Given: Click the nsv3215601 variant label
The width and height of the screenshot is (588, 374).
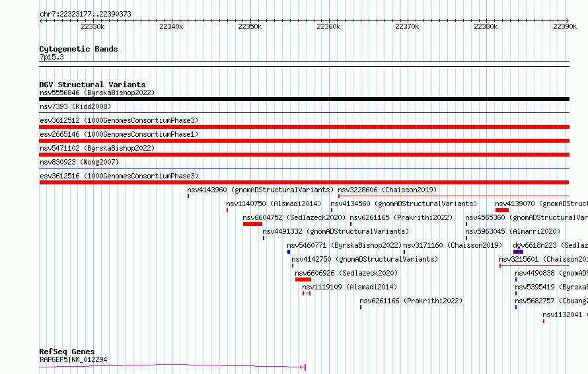Looking at the screenshot, I should click(543, 259).
